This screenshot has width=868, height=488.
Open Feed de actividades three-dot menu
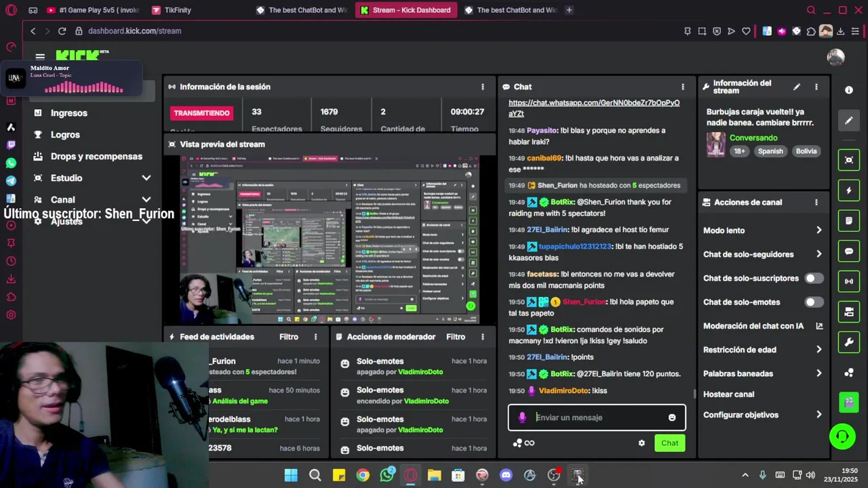pos(315,337)
